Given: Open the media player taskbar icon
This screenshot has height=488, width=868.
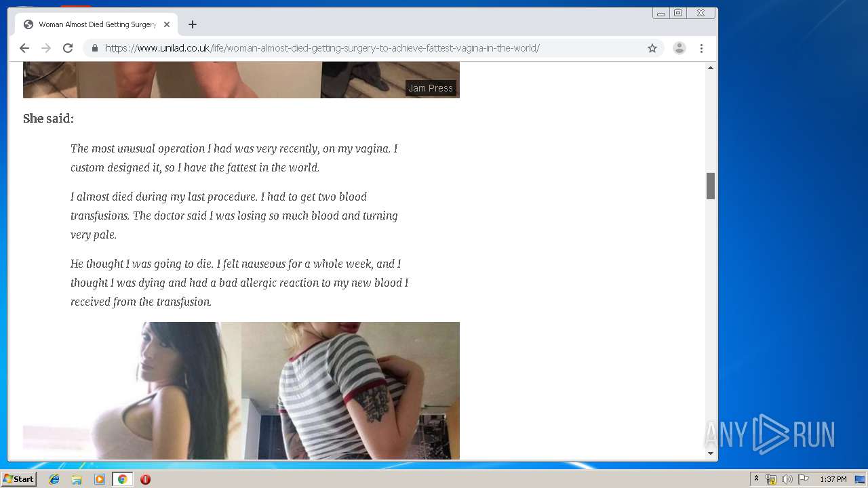Looking at the screenshot, I should point(100,479).
